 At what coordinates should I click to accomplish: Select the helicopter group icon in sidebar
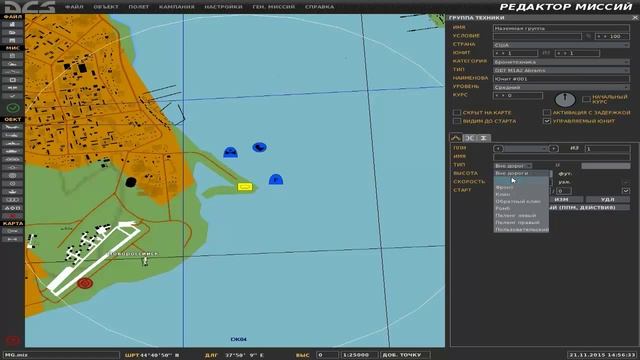click(x=13, y=135)
